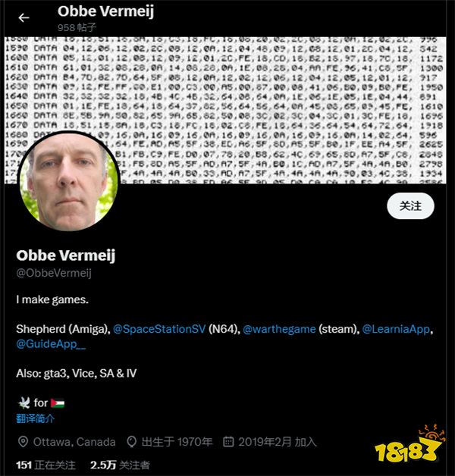
Task: Open Obbe Vermeij's profile picture
Action: coord(68,181)
